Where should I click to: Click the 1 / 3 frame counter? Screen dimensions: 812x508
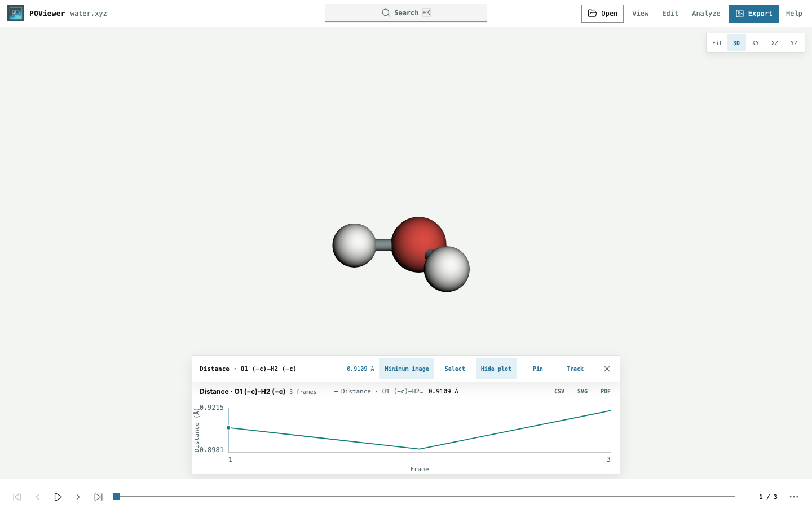tap(768, 497)
